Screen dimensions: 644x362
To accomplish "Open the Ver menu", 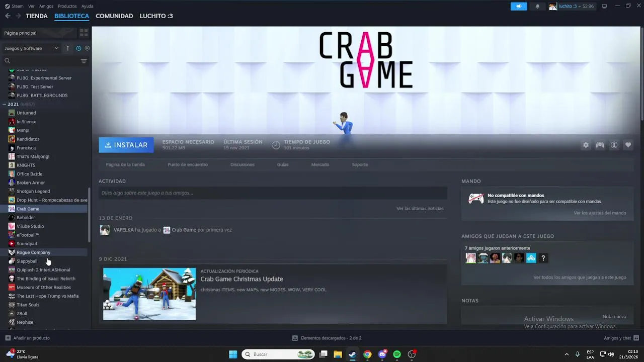I will pyautogui.click(x=31, y=6).
